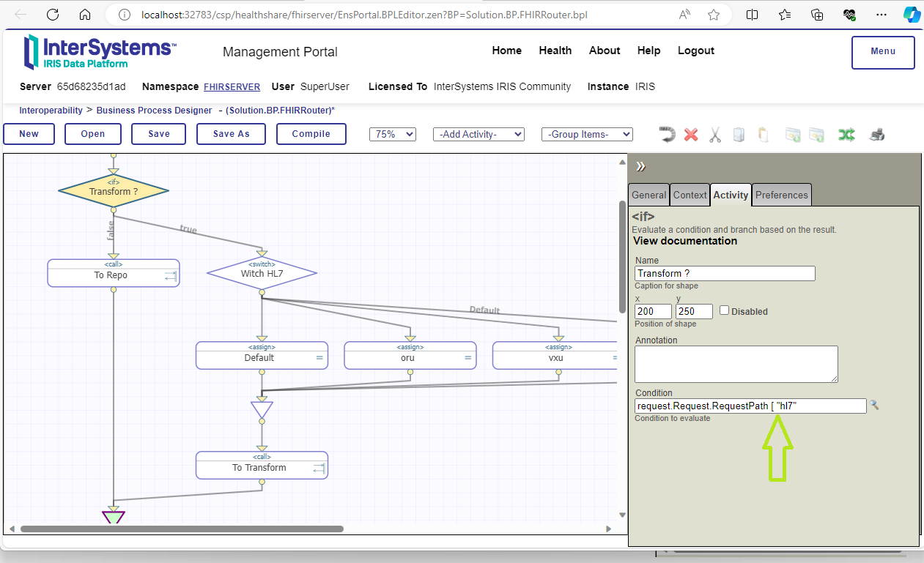The width and height of the screenshot is (924, 563).
Task: Click the browser favorites star icon
Action: pos(714,15)
